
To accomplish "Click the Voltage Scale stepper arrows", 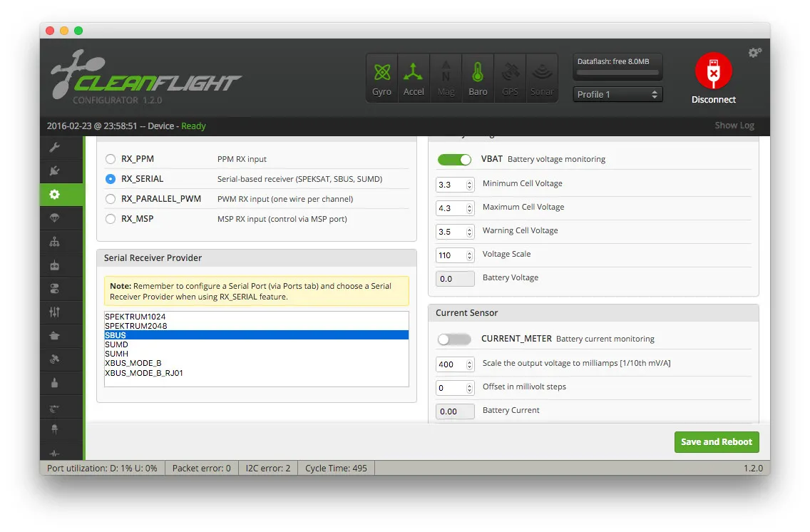I will (x=469, y=255).
